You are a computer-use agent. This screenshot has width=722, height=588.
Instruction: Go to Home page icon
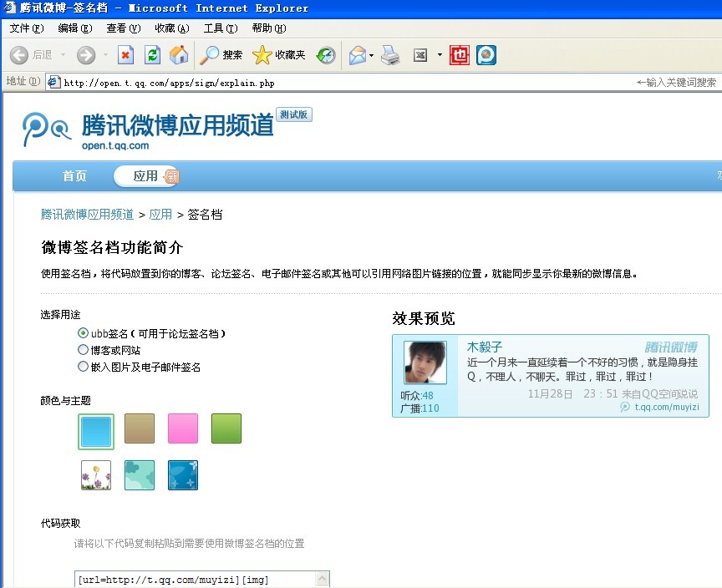(x=179, y=55)
